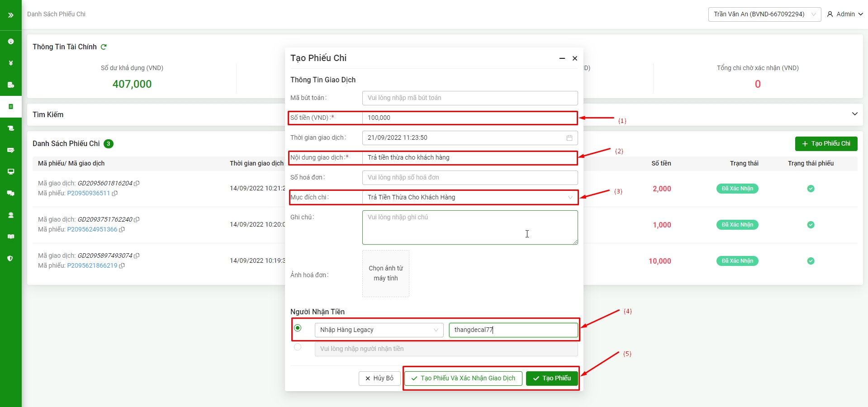Expand the Tìm Kiếm search panel

tap(854, 114)
